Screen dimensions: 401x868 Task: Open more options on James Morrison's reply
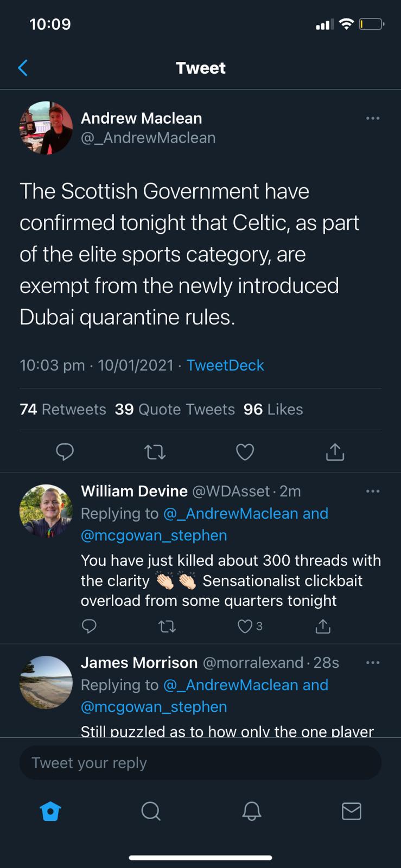(x=373, y=662)
